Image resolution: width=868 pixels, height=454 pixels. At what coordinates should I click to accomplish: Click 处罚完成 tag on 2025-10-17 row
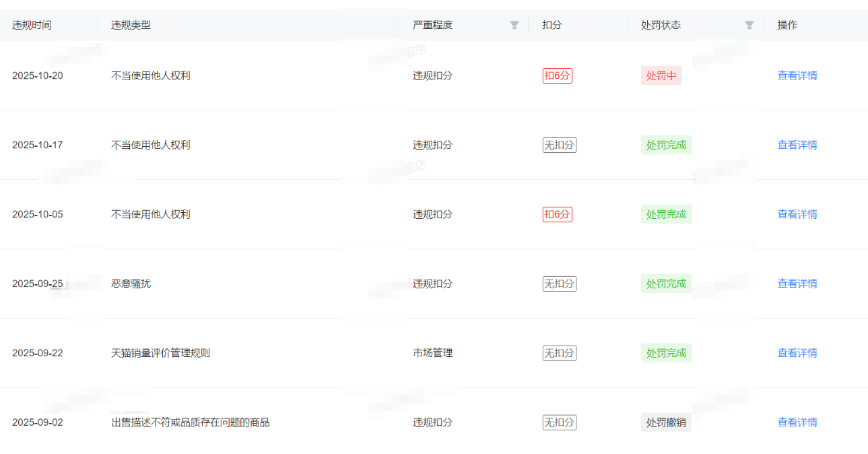tap(666, 145)
